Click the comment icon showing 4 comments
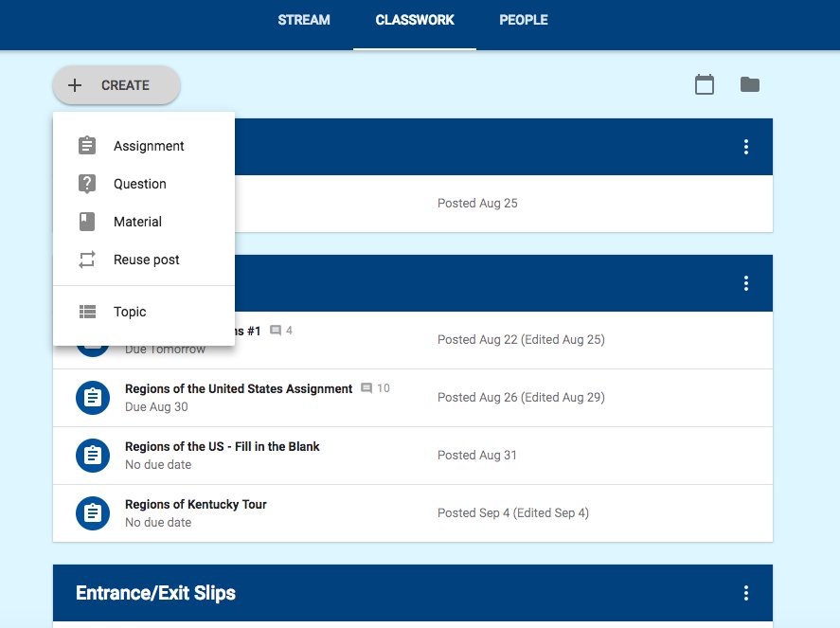Viewport: 840px width, 628px height. 276,330
